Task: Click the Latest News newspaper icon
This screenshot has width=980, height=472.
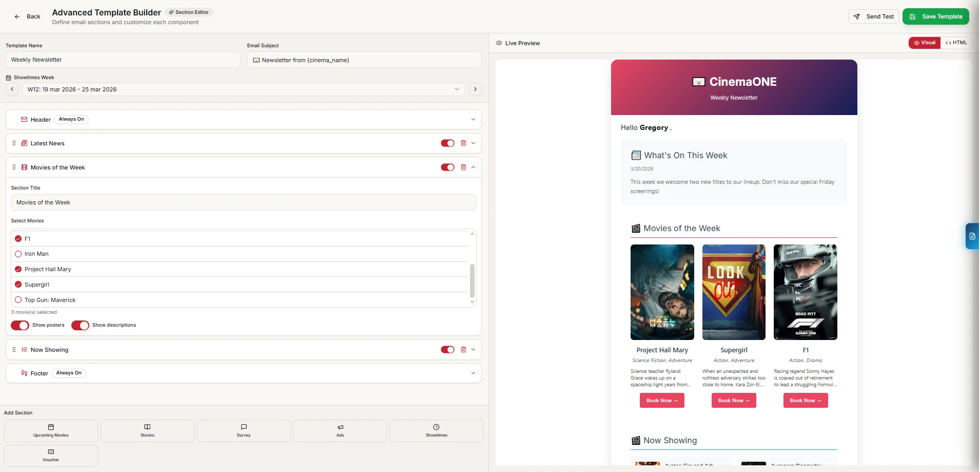Action: point(24,143)
